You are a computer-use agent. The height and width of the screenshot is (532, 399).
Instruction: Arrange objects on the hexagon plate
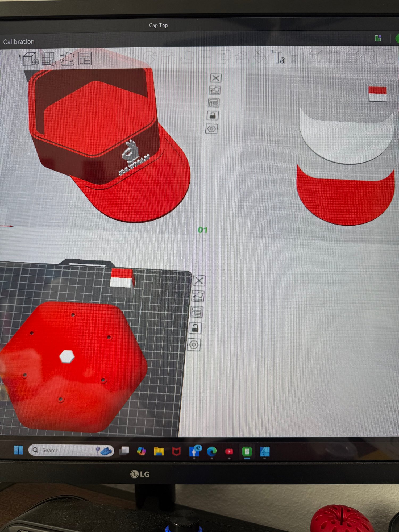197,312
